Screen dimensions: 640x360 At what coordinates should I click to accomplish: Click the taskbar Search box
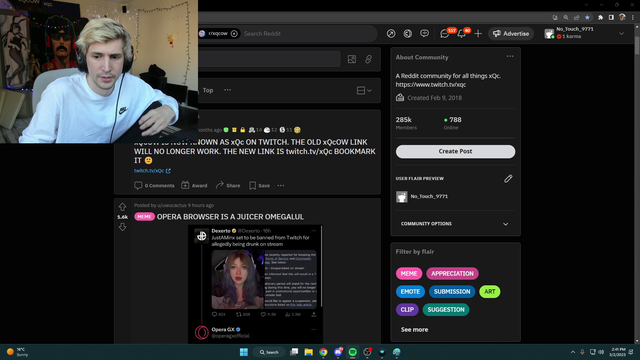[269, 352]
